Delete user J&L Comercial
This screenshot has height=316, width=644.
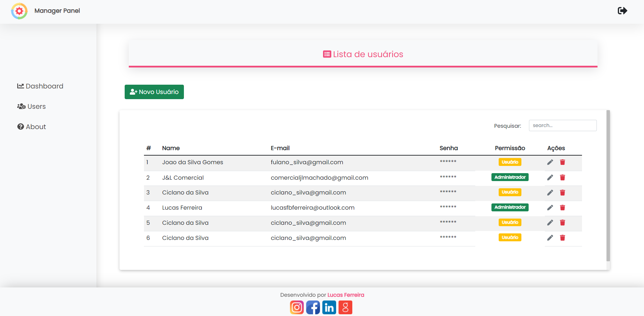click(x=563, y=177)
